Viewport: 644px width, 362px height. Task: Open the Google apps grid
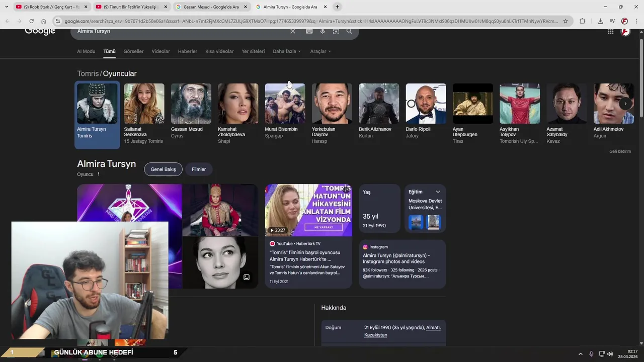pos(610,31)
